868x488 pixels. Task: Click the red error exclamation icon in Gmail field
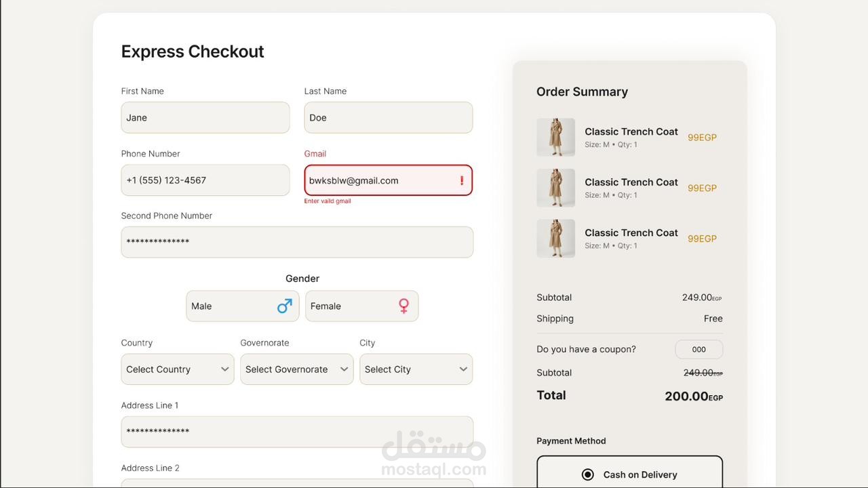click(462, 180)
